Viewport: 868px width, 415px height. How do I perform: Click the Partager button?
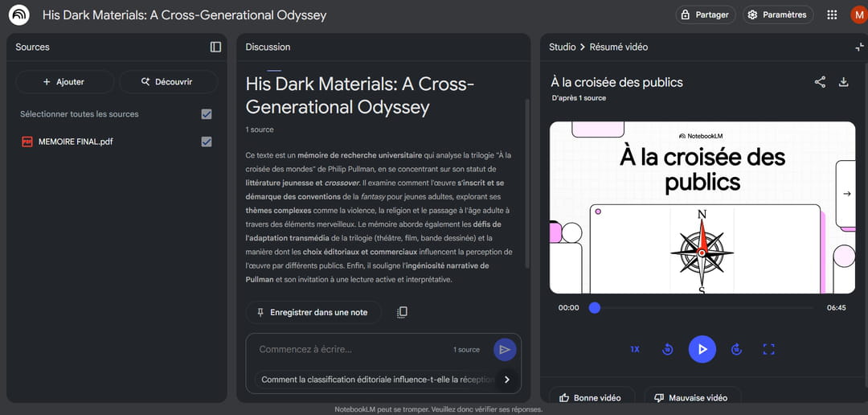(705, 15)
